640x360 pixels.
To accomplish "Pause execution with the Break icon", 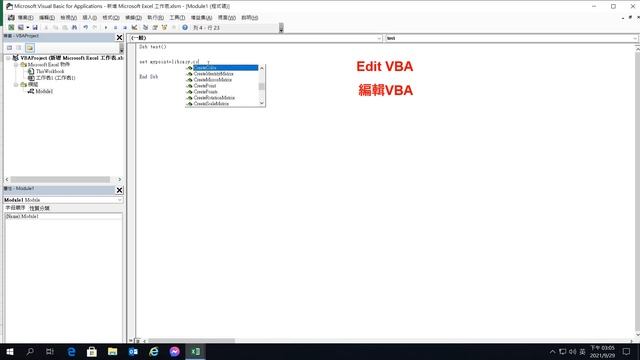I will coord(116,27).
